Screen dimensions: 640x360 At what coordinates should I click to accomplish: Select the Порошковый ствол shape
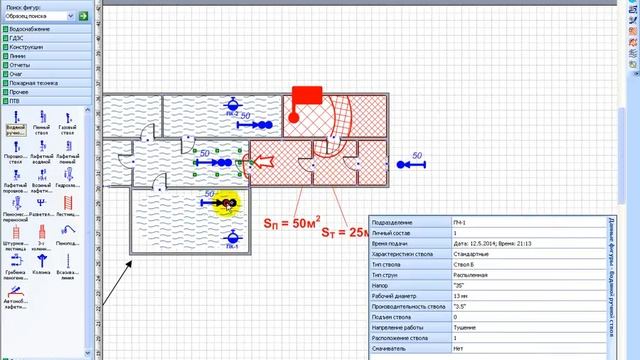(16, 152)
